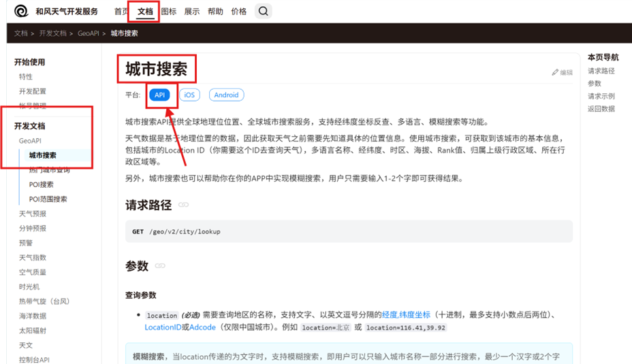The height and width of the screenshot is (364, 632).
Task: Copy anchor link beside 请求路径 heading
Action: point(183,205)
